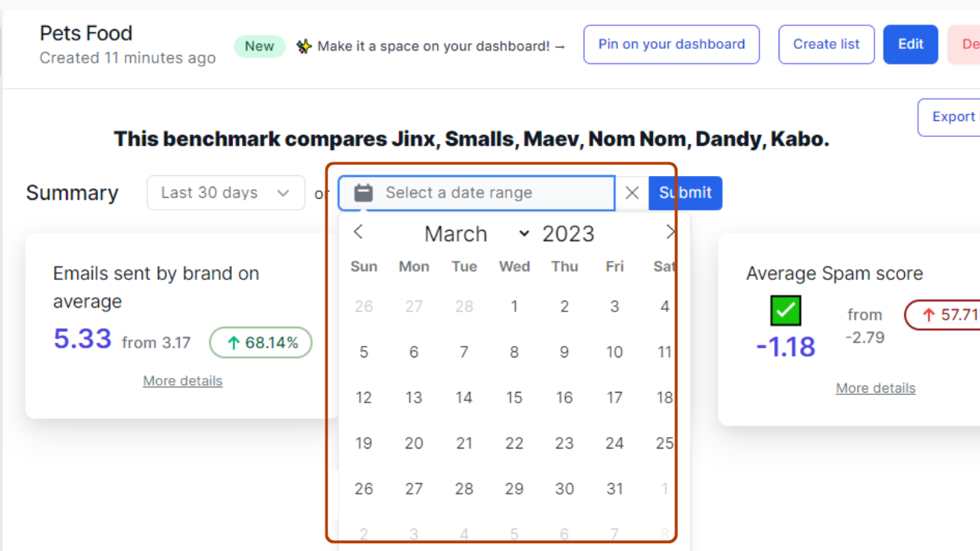This screenshot has height=551, width=980.
Task: Select March 15 in the calendar
Action: point(514,397)
